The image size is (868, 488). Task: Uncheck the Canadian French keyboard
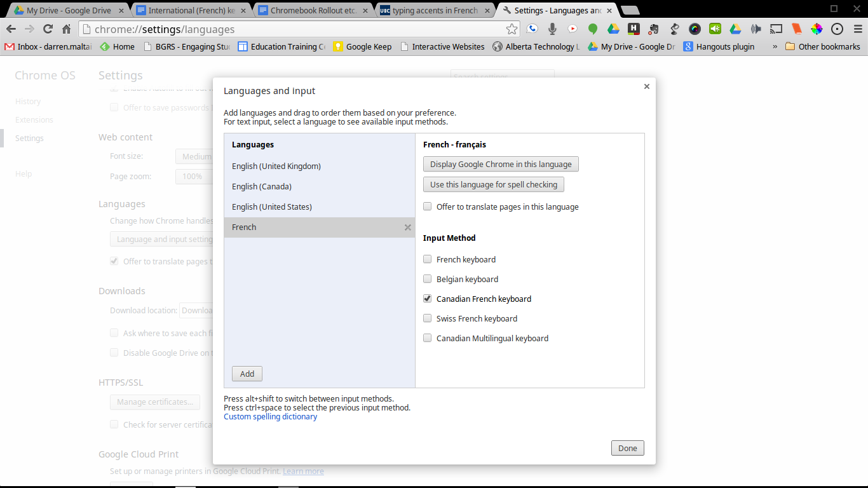[428, 299]
